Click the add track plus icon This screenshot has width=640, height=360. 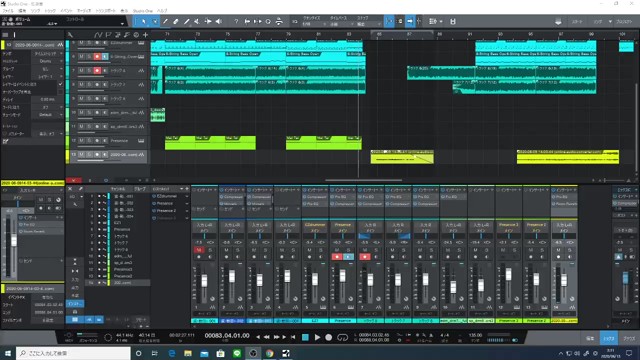[x=145, y=35]
